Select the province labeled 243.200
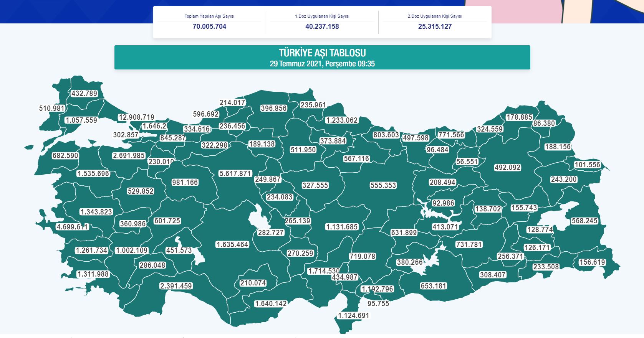 click(564, 179)
